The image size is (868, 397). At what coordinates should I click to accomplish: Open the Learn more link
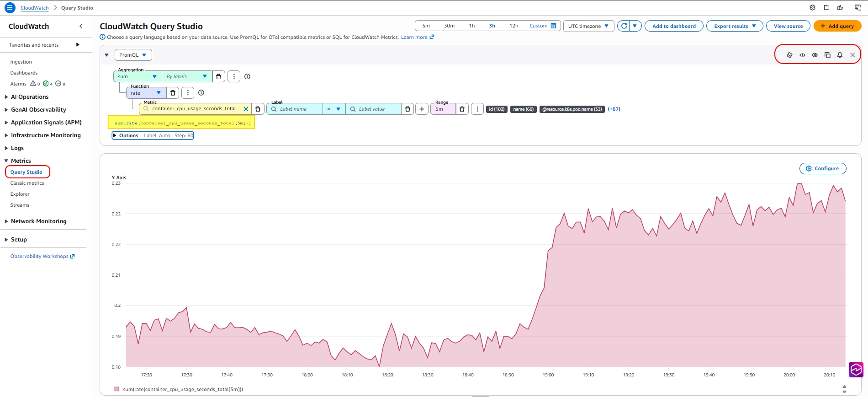coord(418,37)
